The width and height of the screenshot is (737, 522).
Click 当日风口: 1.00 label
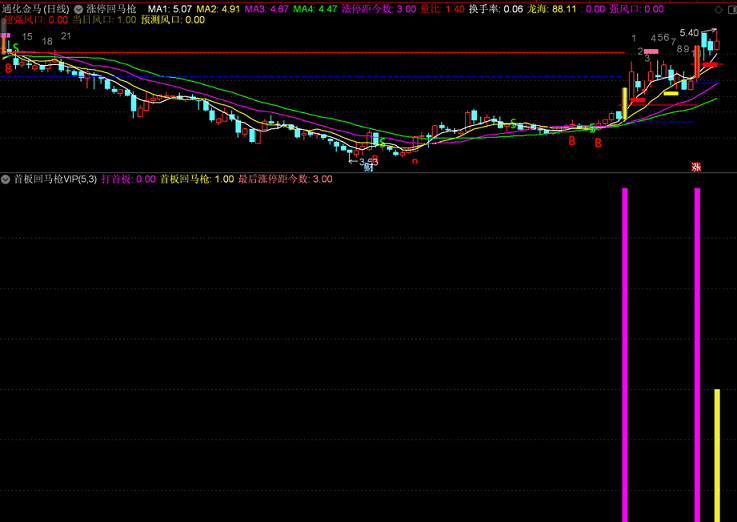[104, 20]
